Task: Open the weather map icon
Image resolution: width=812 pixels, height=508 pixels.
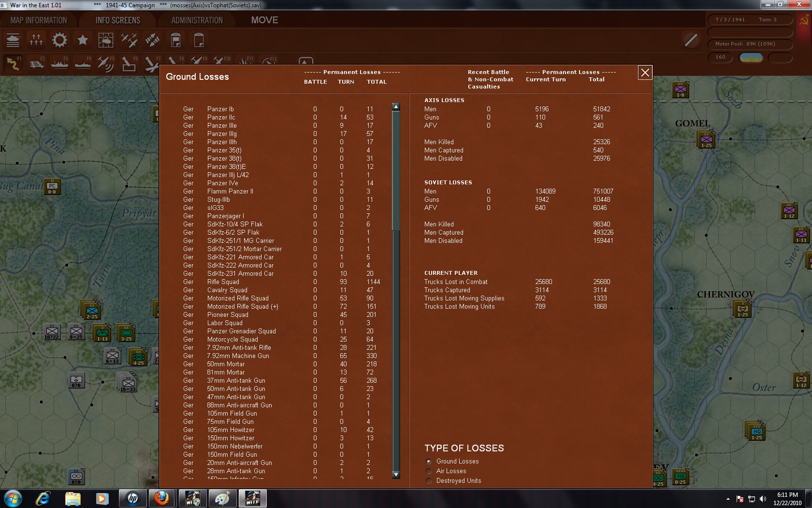Action: coord(106,40)
